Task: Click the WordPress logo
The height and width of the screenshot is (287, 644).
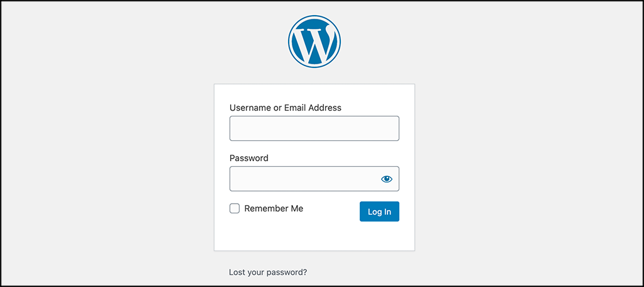Action: point(314,40)
